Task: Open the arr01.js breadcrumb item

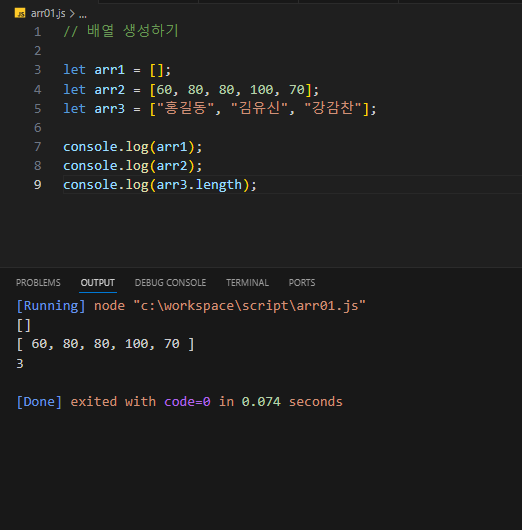Action: click(48, 14)
